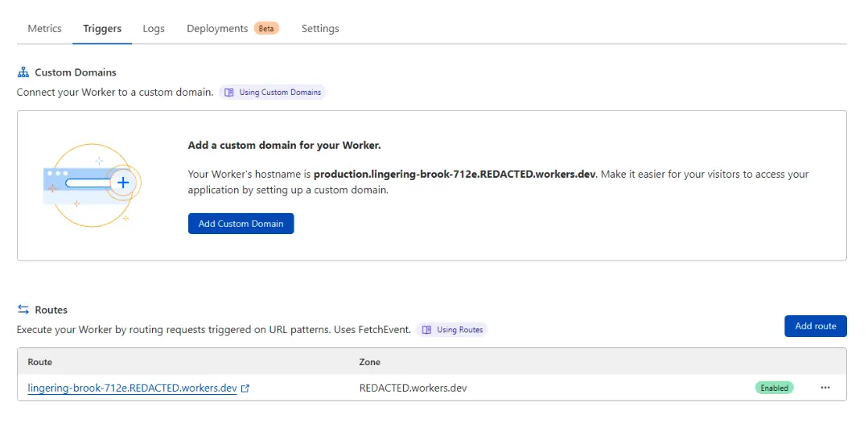The width and height of the screenshot is (868, 427).
Task: Select the Triggers tab
Action: [102, 28]
